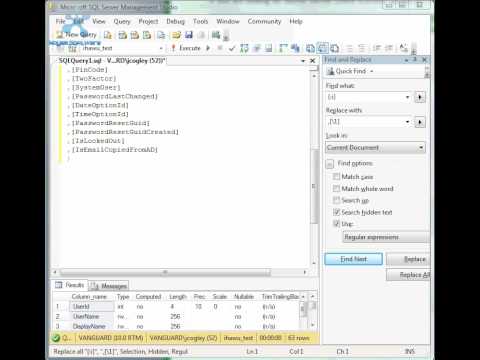This screenshot has height=360, width=480.
Task: Open the View menu
Action: (x=99, y=21)
